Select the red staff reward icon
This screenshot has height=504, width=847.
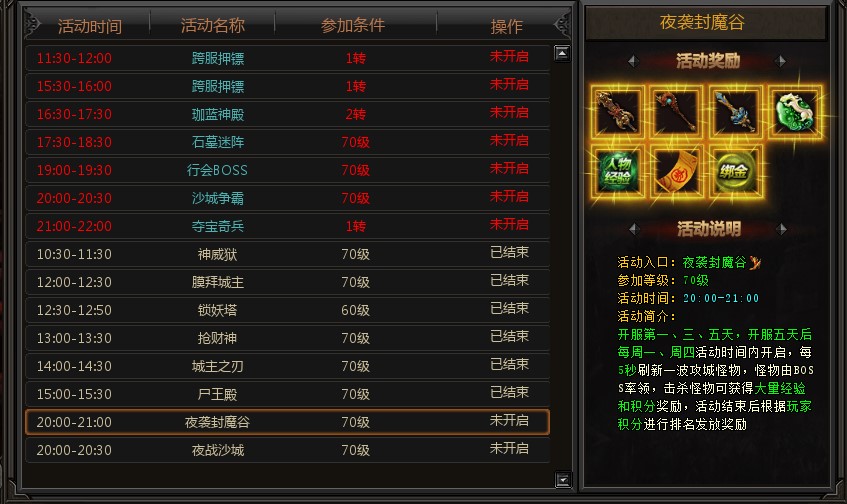pos(676,112)
